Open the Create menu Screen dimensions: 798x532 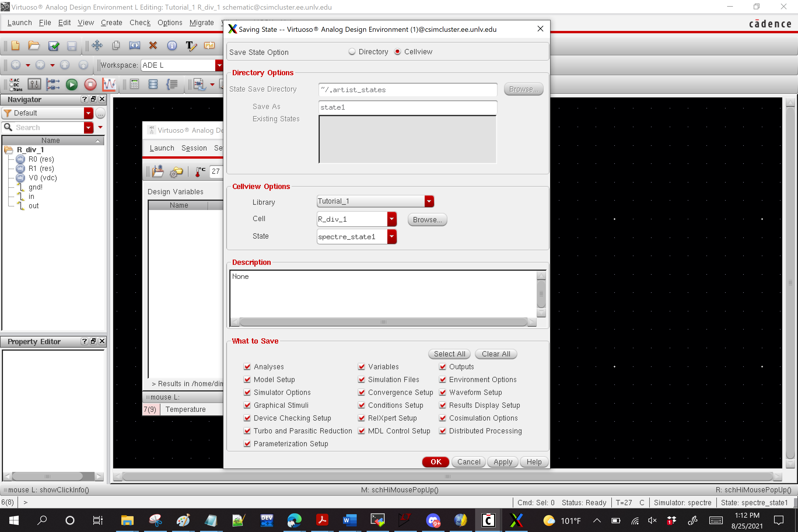(111, 22)
